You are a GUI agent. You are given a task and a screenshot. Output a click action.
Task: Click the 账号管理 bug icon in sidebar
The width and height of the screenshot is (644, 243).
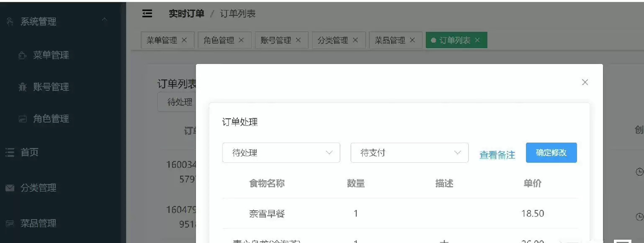click(23, 87)
